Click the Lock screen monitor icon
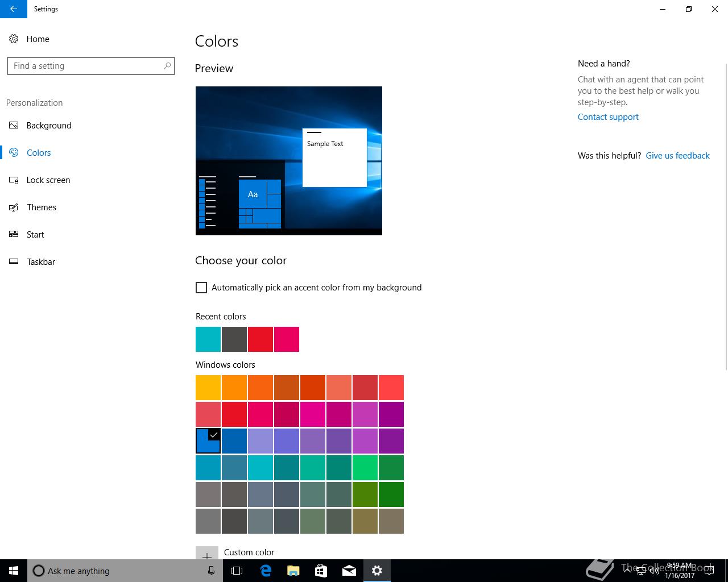728x582 pixels. (14, 180)
